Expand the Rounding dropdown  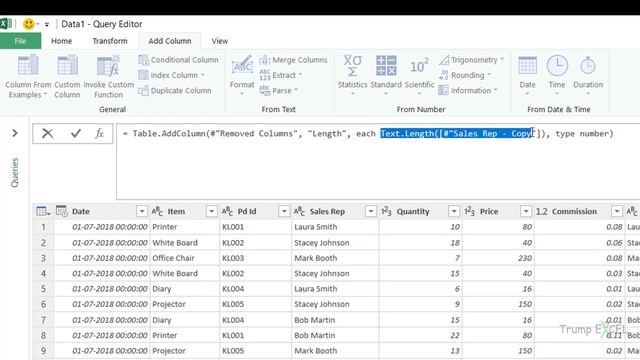pos(489,75)
